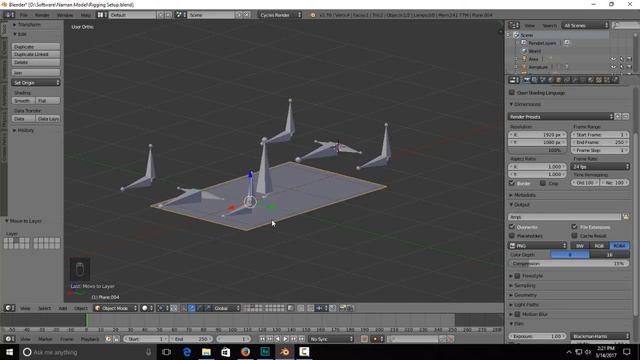Open Firefox from the taskbar
Image resolution: width=640 pixels, height=360 pixels.
245,352
